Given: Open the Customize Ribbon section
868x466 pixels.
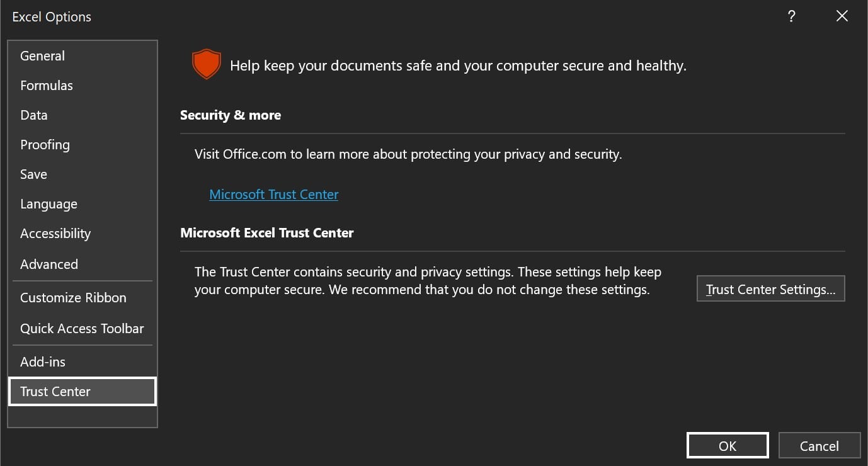Looking at the screenshot, I should [73, 298].
